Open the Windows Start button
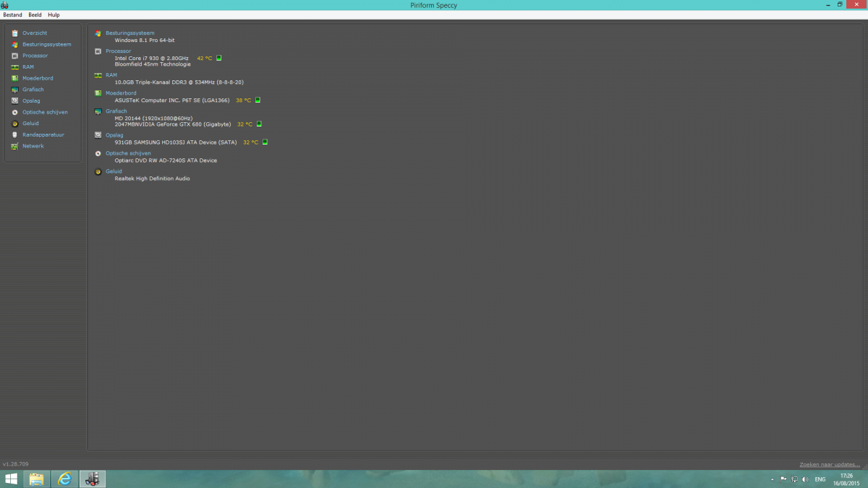Viewport: 868px width, 488px height. (12, 479)
